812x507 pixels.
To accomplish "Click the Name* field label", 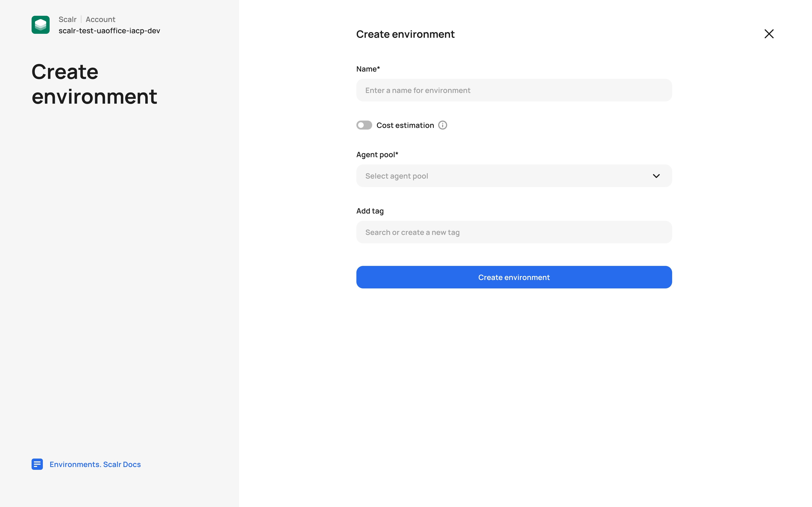I will tap(368, 69).
